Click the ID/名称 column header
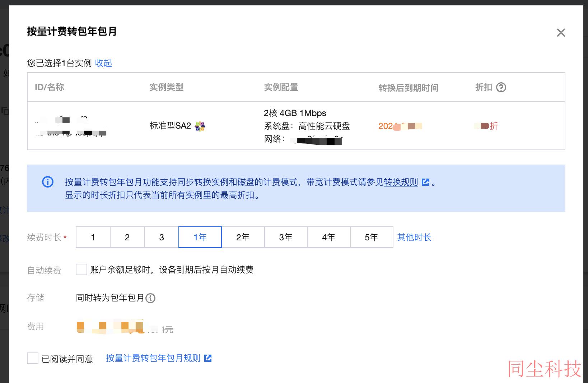Screen dimensions: 588x383 49,87
